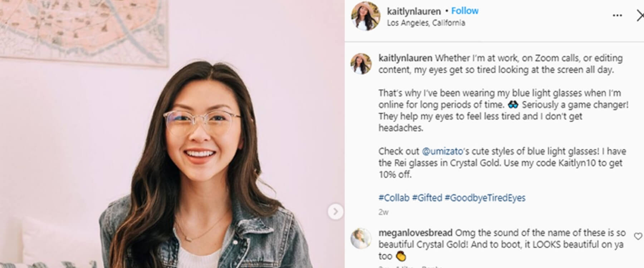Click the Follow button
Viewport: 644px width, 268px height.
464,11
